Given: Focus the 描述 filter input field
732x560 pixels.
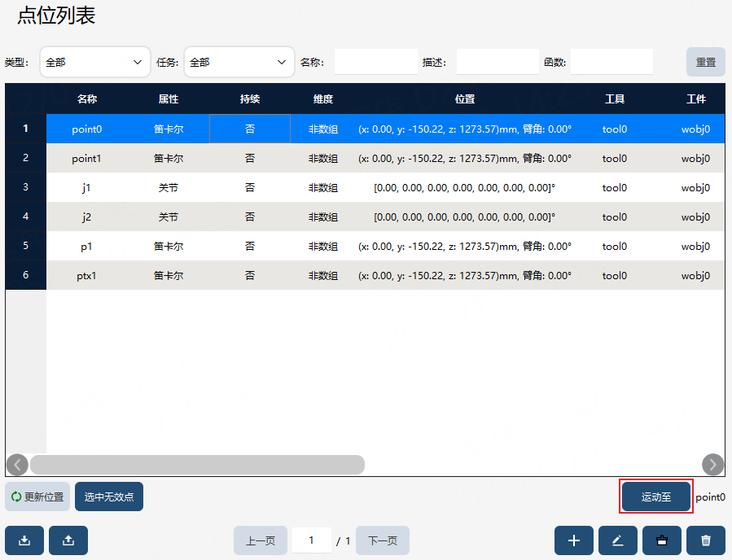Looking at the screenshot, I should (x=497, y=62).
